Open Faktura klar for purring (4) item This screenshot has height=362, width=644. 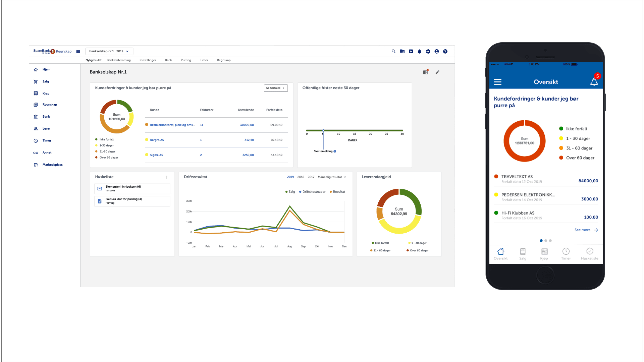[x=132, y=201]
